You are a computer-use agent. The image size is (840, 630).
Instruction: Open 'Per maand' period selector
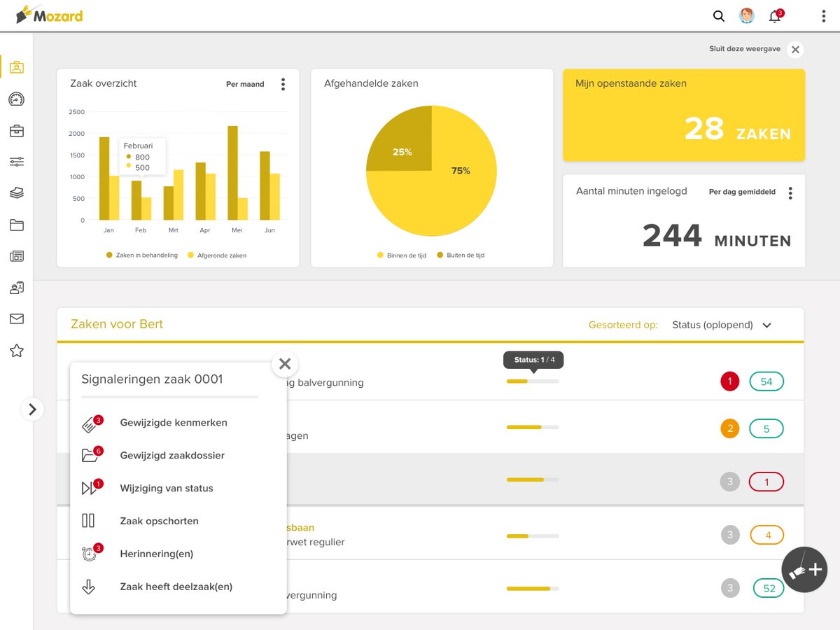(x=245, y=84)
